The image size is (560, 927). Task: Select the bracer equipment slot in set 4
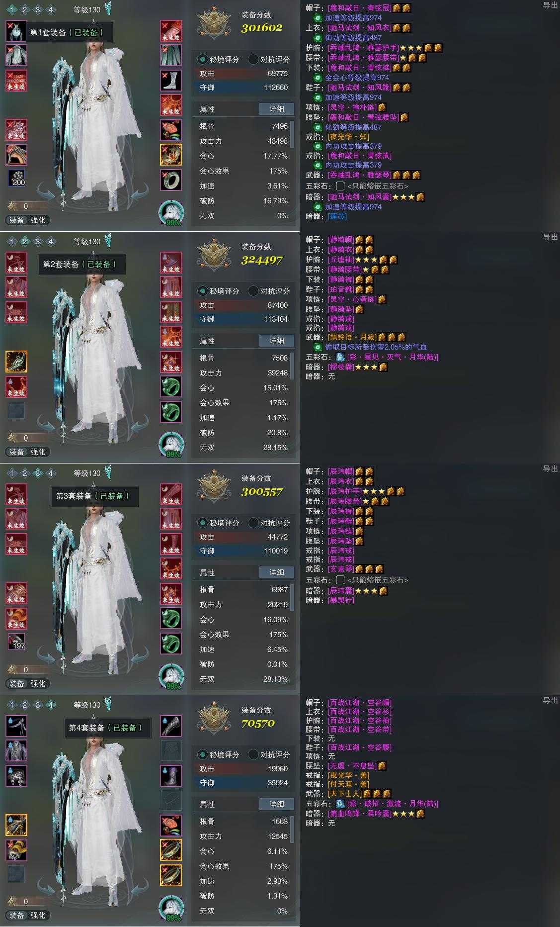171,726
